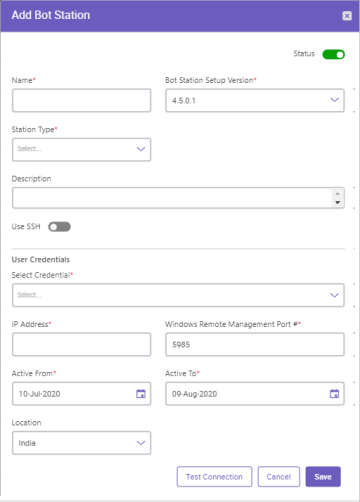The height and width of the screenshot is (502, 360).
Task: Focus the Name input field
Action: point(81,100)
